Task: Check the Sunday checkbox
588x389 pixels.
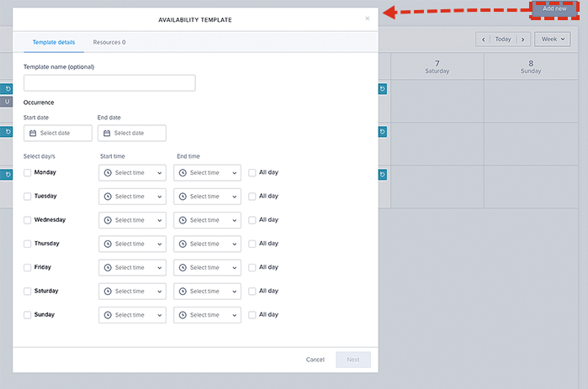Action: coord(28,315)
